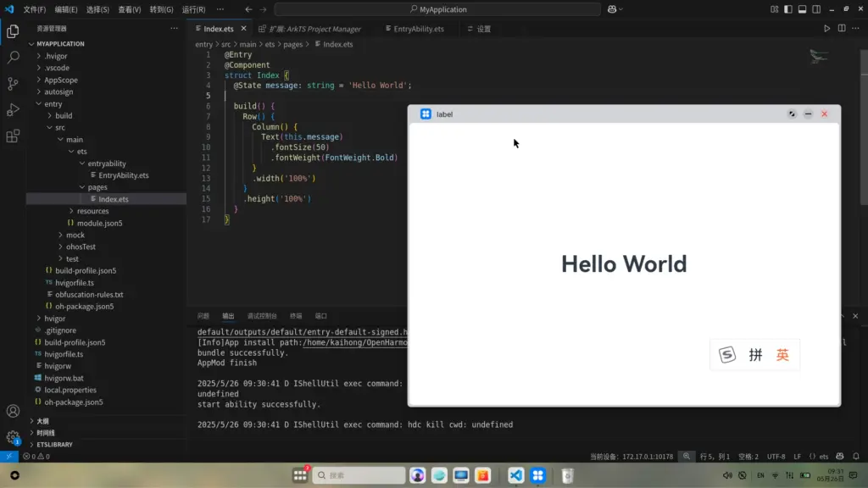Open the Extensions view icon
This screenshot has width=868, height=488.
(13, 136)
